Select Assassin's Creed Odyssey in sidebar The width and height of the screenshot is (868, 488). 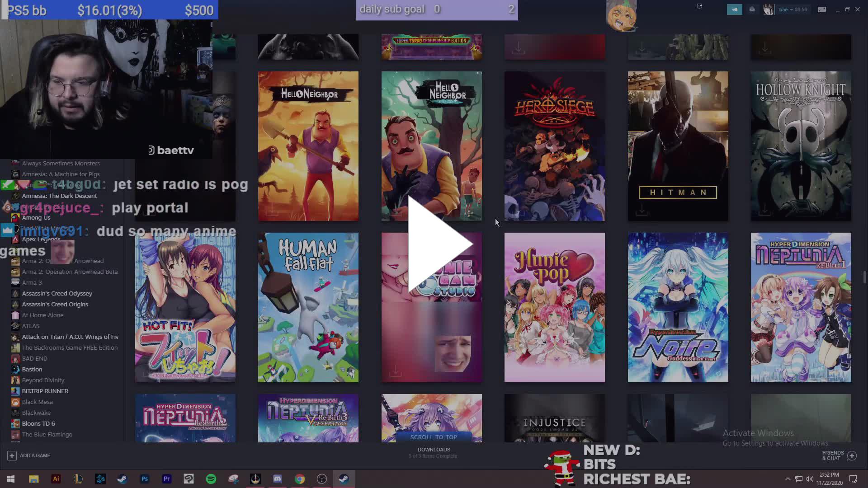tap(57, 293)
